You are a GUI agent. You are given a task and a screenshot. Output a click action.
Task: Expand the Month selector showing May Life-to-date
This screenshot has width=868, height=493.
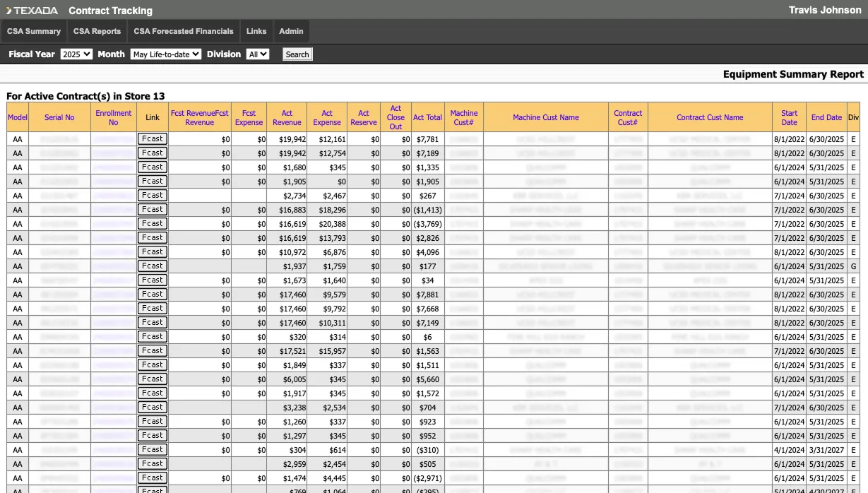pyautogui.click(x=166, y=54)
